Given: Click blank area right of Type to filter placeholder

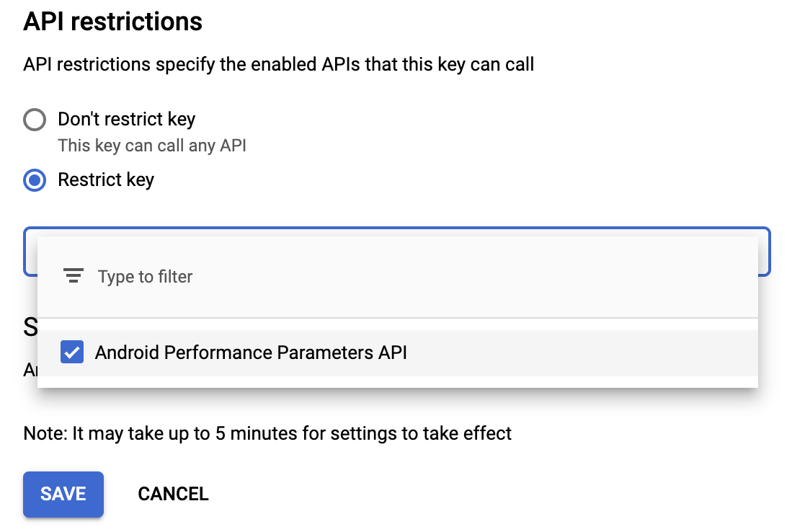Looking at the screenshot, I should click(468, 277).
